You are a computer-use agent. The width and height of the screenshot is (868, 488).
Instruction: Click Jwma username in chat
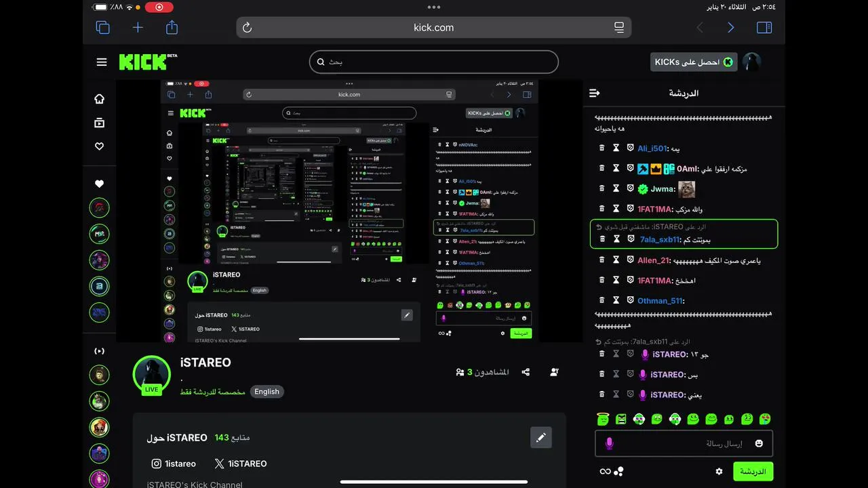tap(663, 189)
